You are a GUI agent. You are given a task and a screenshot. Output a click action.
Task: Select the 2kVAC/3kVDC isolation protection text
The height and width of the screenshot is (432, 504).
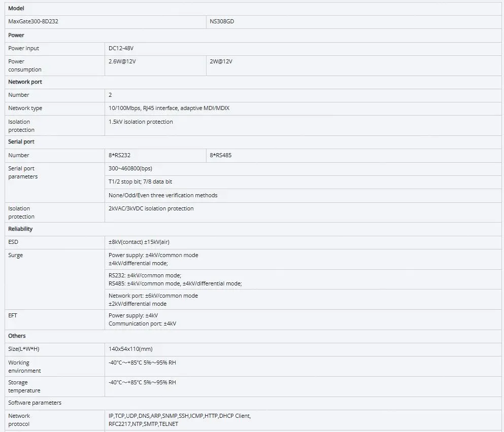pos(151,208)
